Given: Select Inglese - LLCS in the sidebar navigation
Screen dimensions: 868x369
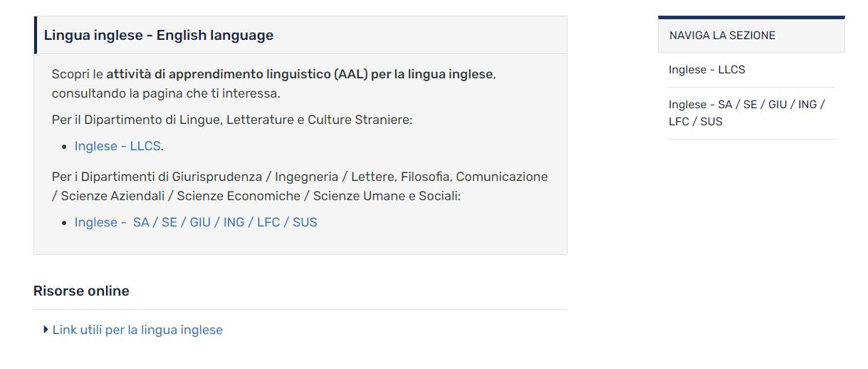Looking at the screenshot, I should (706, 70).
